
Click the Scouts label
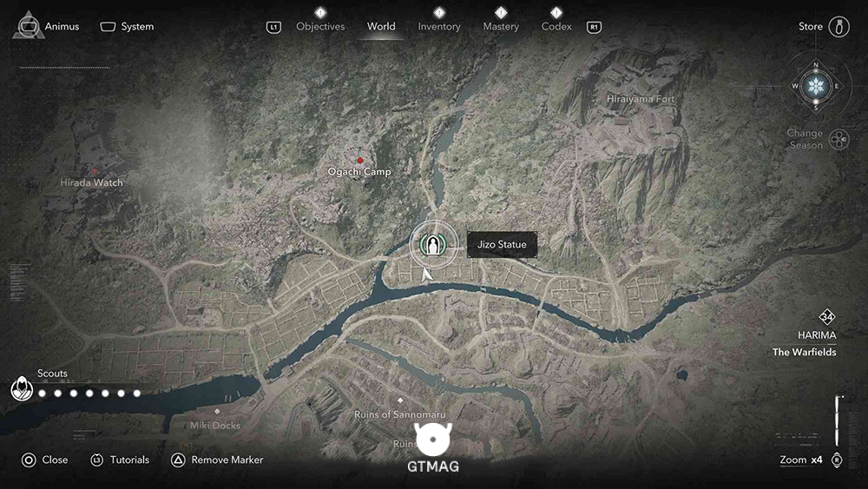click(x=52, y=373)
